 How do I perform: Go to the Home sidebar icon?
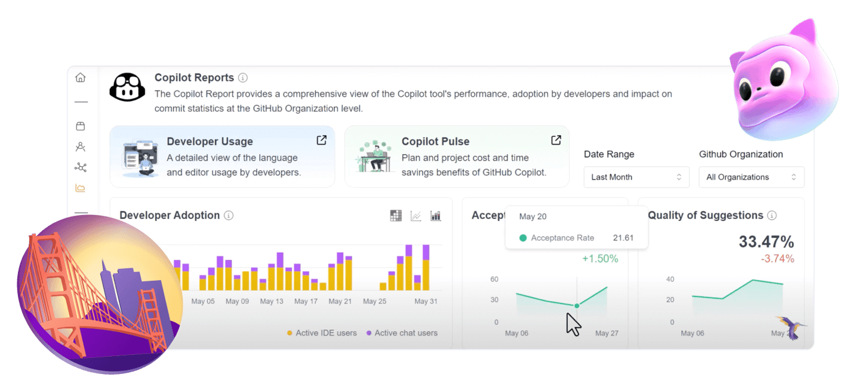pos(81,78)
